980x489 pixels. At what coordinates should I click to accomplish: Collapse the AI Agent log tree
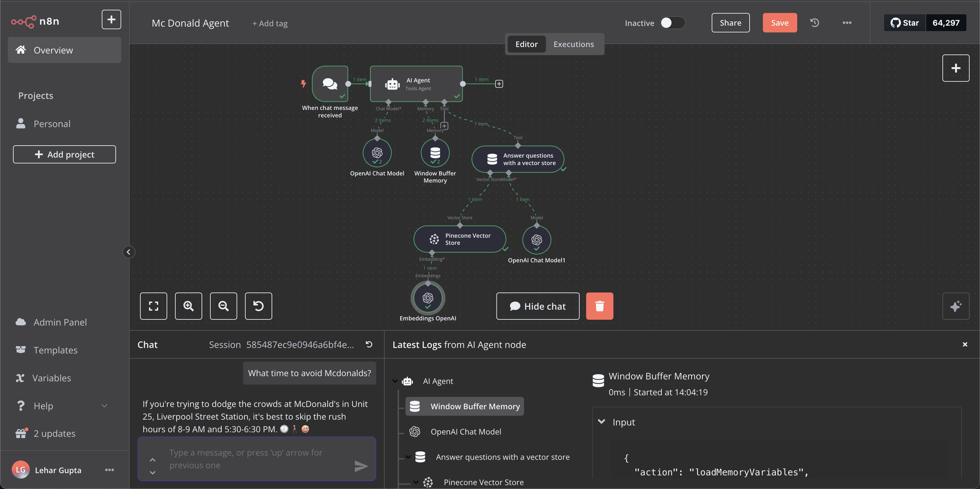pyautogui.click(x=395, y=381)
